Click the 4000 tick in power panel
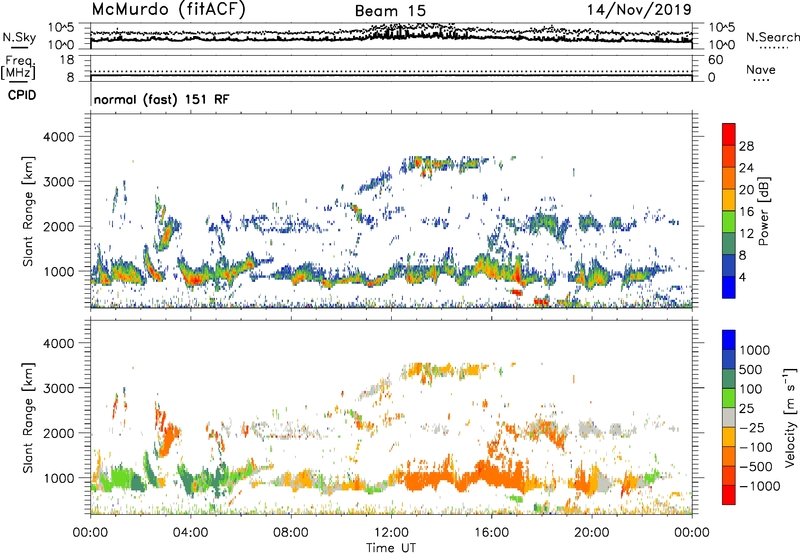The width and height of the screenshot is (800, 554). 58,137
